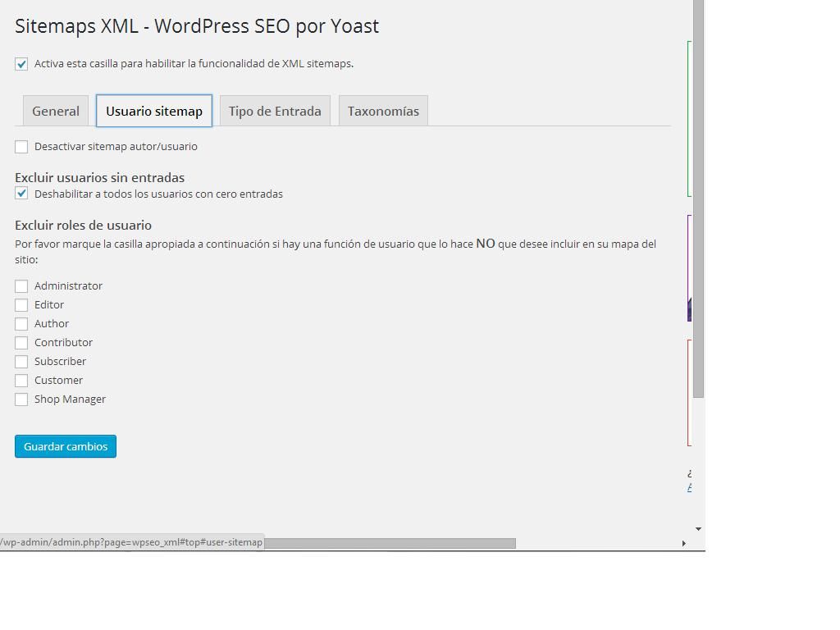Click the Guardar cambios button
Image resolution: width=840 pixels, height=630 pixels.
click(66, 446)
